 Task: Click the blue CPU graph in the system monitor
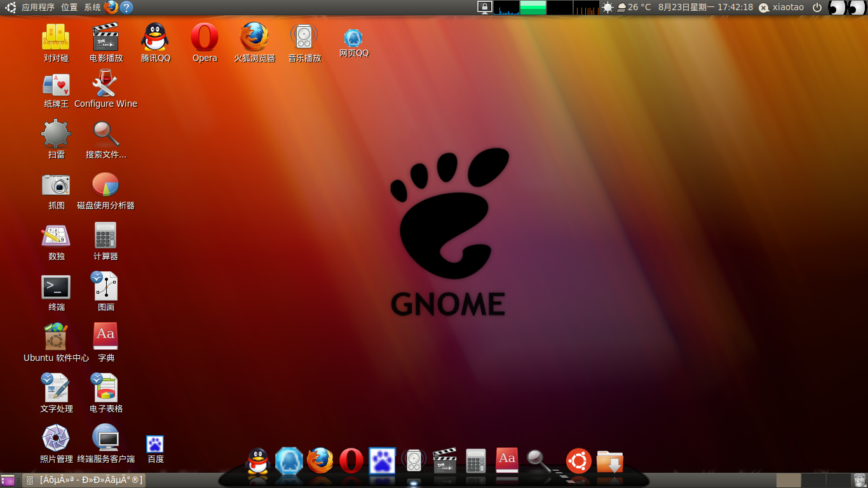point(506,8)
